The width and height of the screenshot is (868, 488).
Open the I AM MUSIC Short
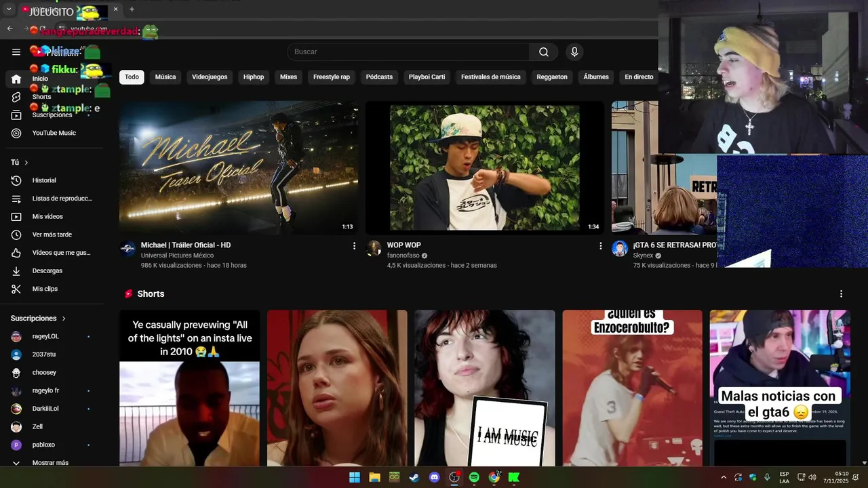[485, 388]
